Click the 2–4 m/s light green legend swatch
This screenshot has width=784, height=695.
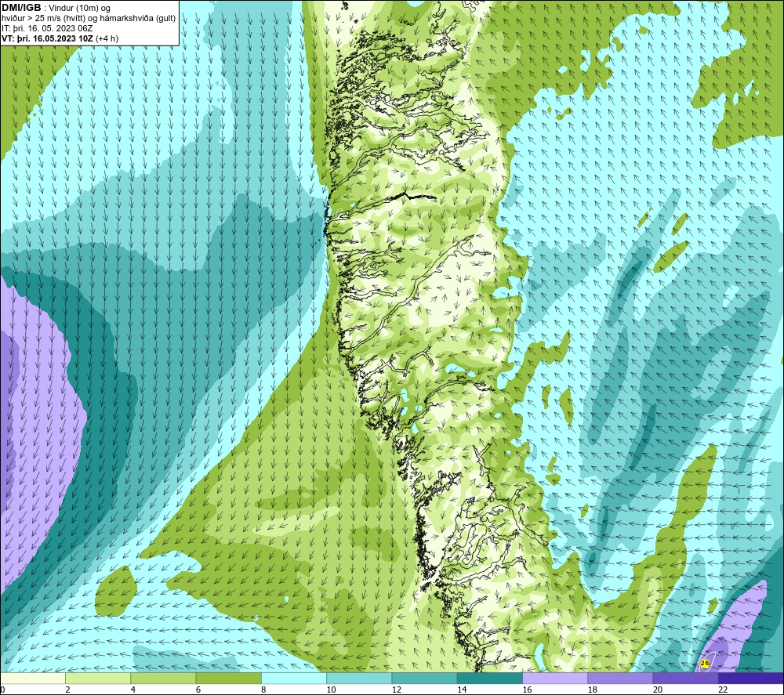[98, 678]
